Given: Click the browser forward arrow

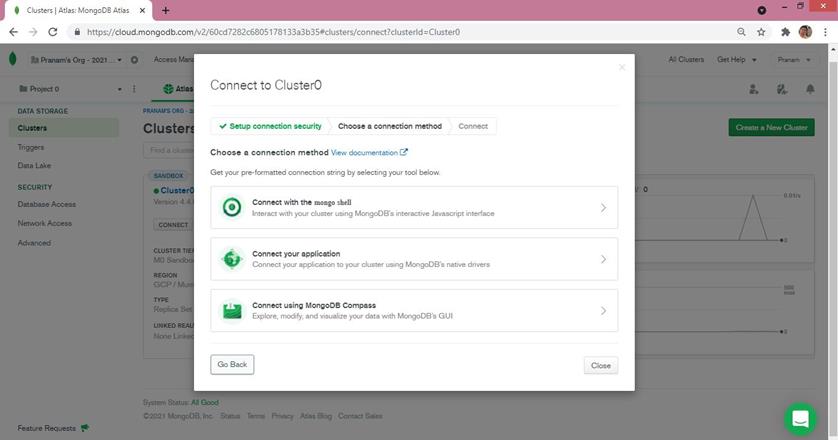Looking at the screenshot, I should (x=33, y=32).
